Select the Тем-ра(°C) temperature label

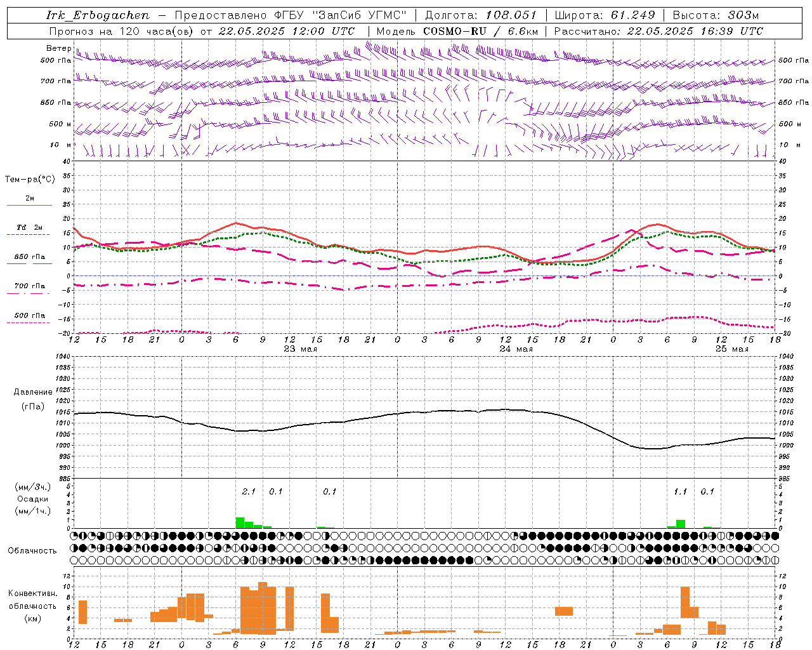tap(30, 180)
